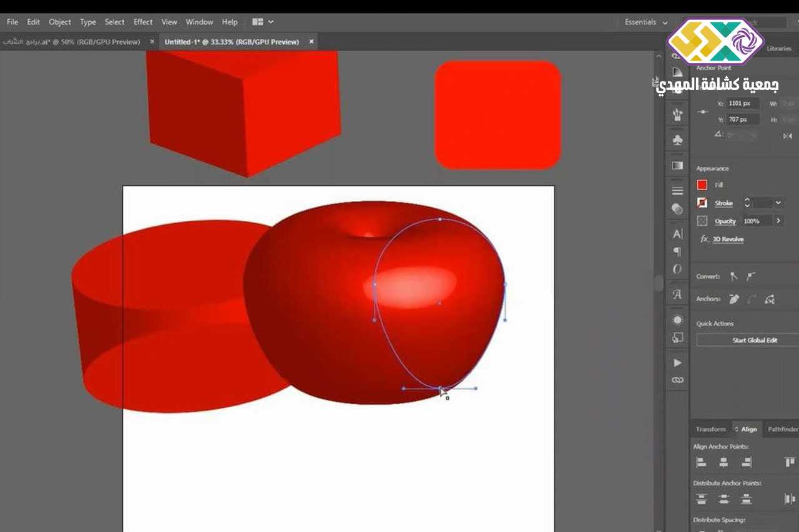The image size is (799, 532).
Task: Expand the opacity arrow flyout
Action: pyautogui.click(x=778, y=221)
